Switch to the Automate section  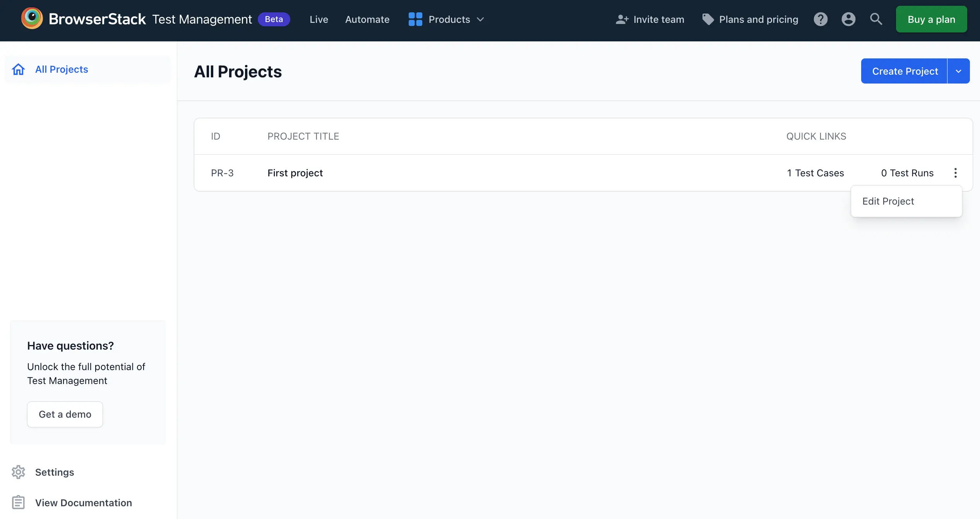(367, 19)
